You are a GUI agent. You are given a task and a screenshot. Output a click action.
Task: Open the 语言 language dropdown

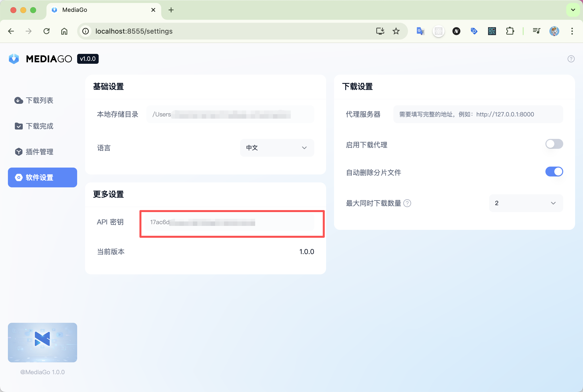pos(277,148)
